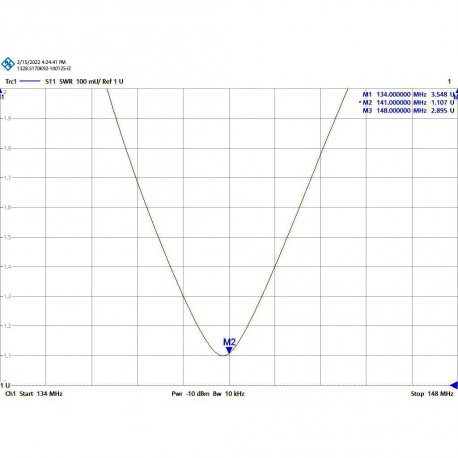Click the diagram number 1 at top right
Screen dimensions: 458x458
[x=449, y=81]
